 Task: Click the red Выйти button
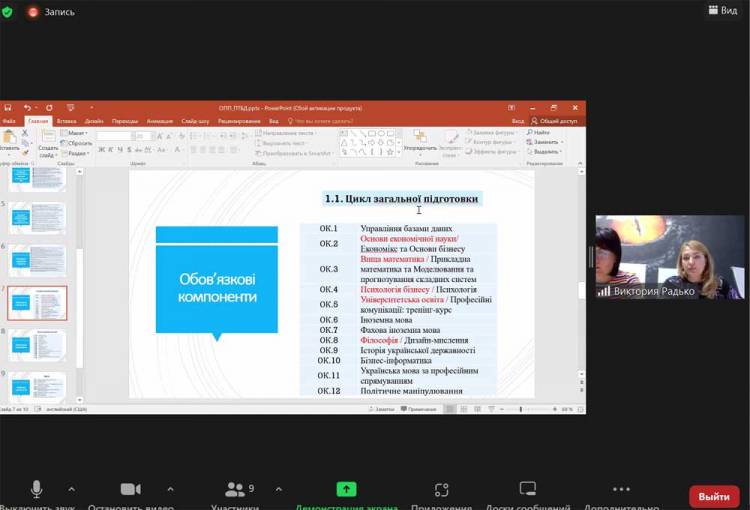(714, 496)
